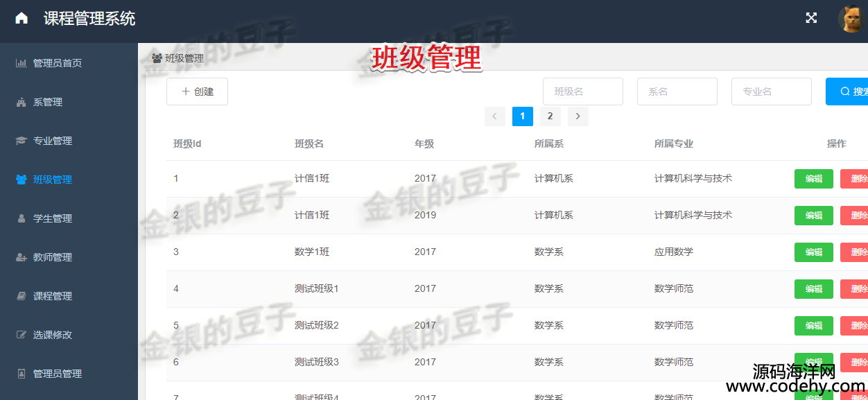
Task: Go to next page arrow
Action: coord(578,116)
